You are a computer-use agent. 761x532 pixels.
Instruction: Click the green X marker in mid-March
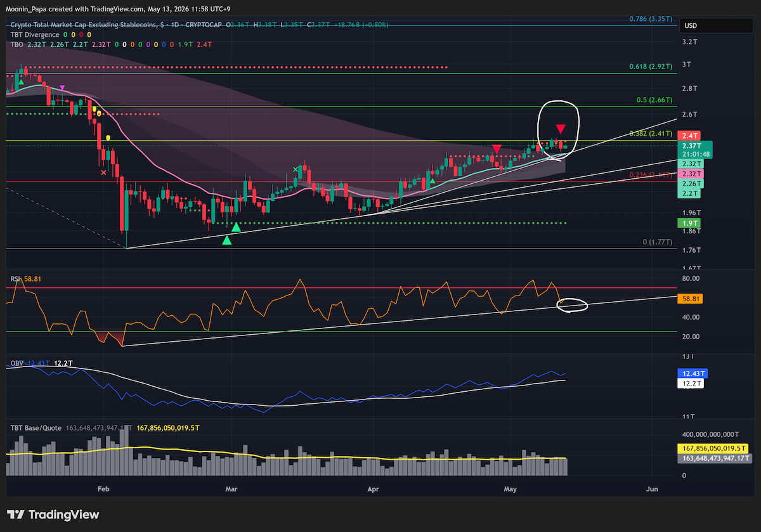[x=296, y=169]
